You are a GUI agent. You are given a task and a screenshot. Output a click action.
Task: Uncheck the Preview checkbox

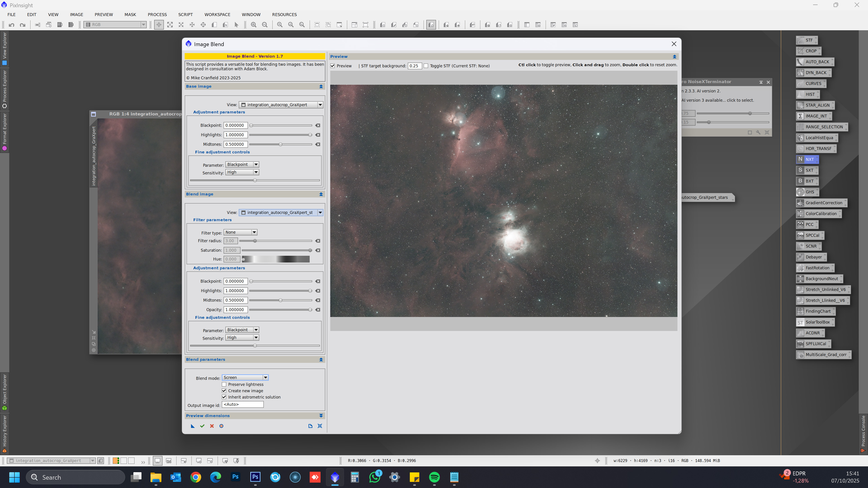tap(333, 66)
